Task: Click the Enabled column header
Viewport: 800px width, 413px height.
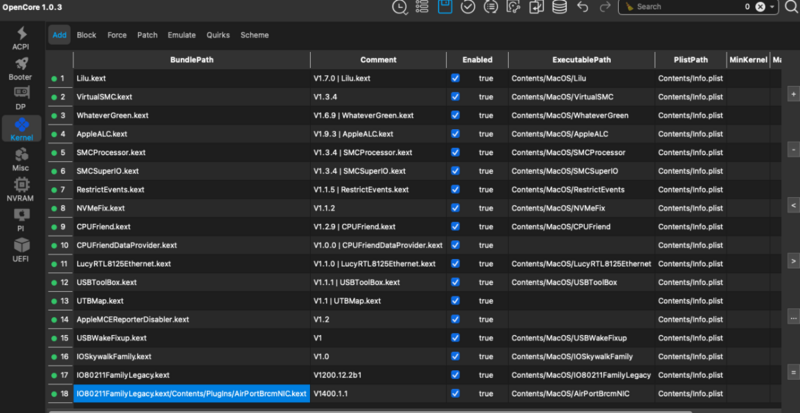Action: (478, 60)
